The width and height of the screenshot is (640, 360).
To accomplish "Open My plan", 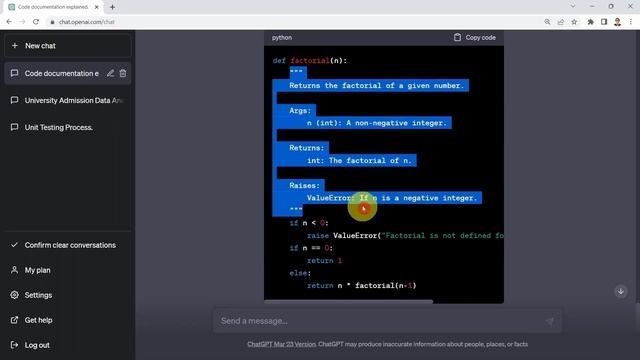I will pyautogui.click(x=68, y=270).
